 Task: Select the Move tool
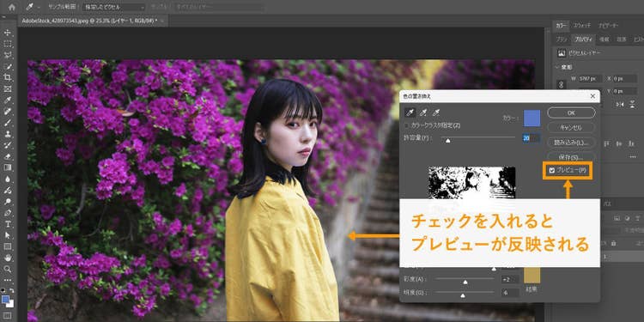(8, 33)
